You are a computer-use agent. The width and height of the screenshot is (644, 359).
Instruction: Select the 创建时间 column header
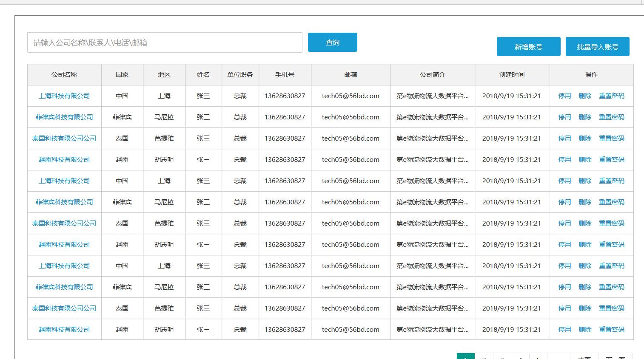point(512,75)
